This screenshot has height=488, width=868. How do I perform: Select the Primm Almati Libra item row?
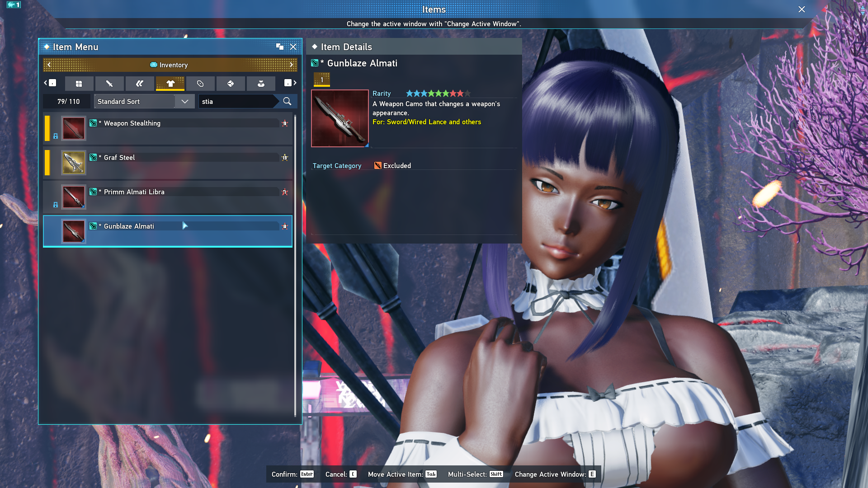168,197
